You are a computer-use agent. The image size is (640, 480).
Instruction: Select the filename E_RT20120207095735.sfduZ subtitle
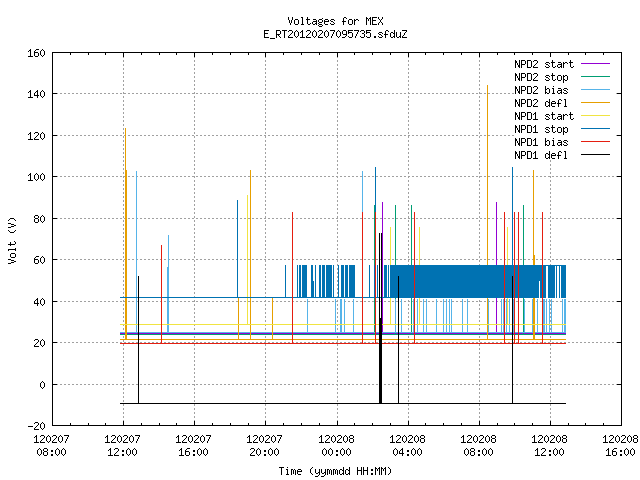335,34
